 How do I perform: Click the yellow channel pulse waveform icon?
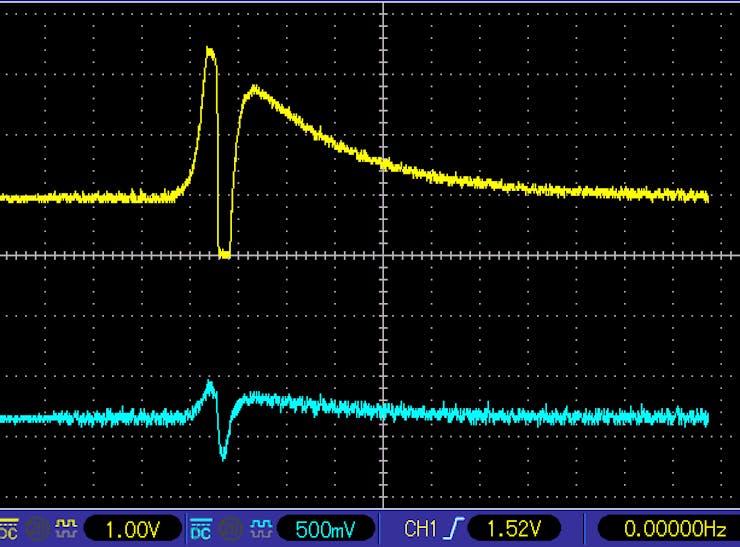[66, 529]
